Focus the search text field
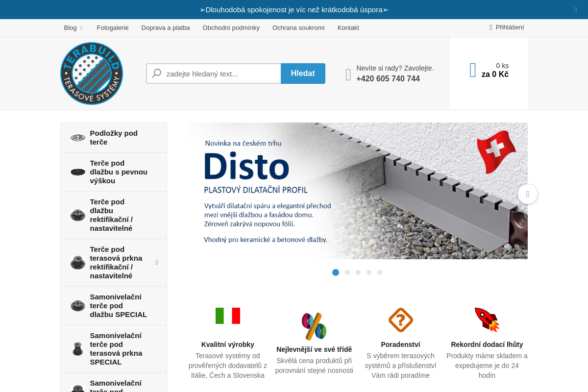588x392 pixels. tap(214, 73)
